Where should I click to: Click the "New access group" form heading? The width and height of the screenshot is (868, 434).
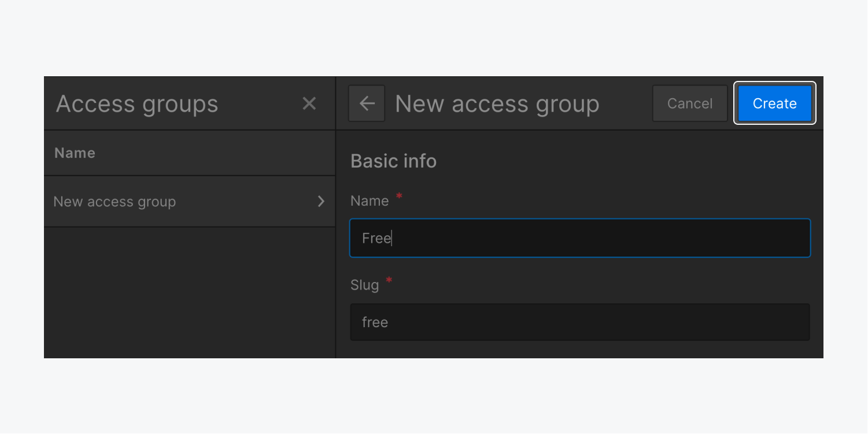coord(497,104)
